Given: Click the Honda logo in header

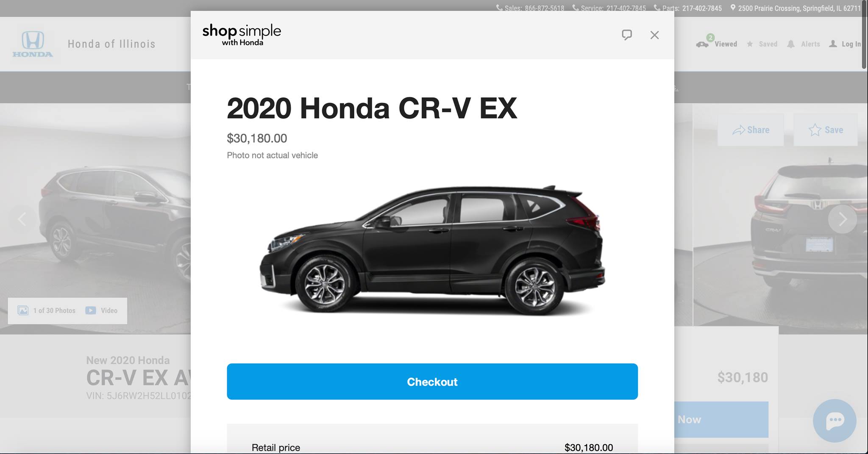Looking at the screenshot, I should pos(33,44).
